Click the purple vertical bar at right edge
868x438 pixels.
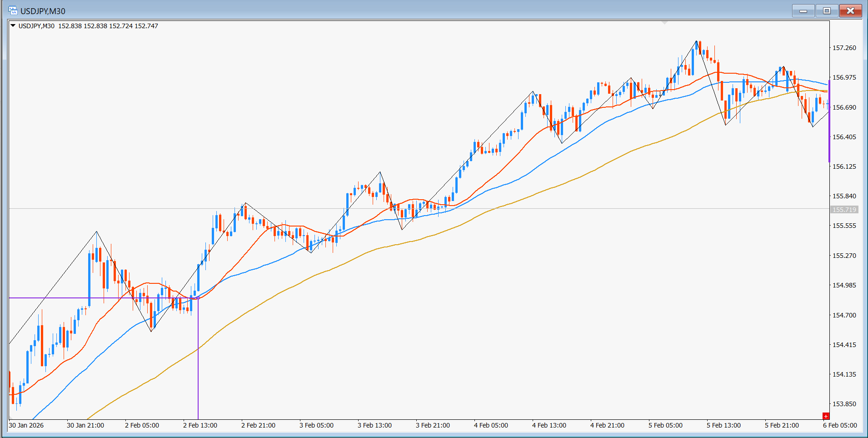(x=829, y=121)
